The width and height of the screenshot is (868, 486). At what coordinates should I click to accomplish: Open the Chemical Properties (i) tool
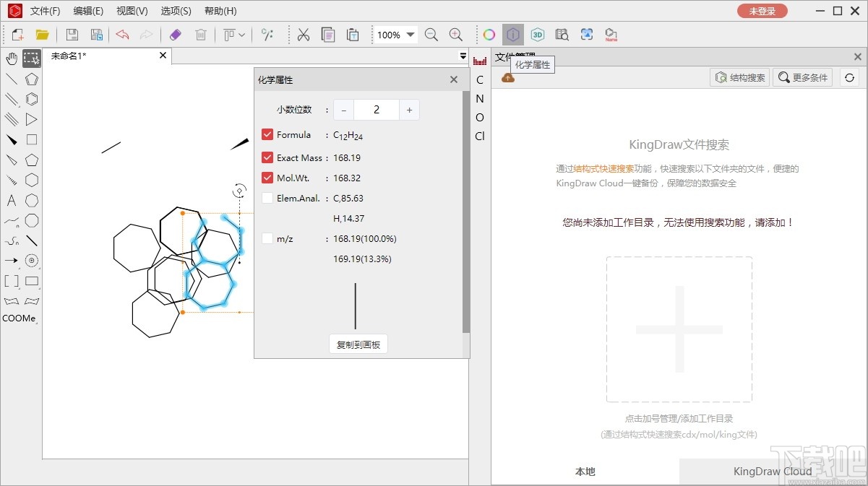pyautogui.click(x=513, y=34)
